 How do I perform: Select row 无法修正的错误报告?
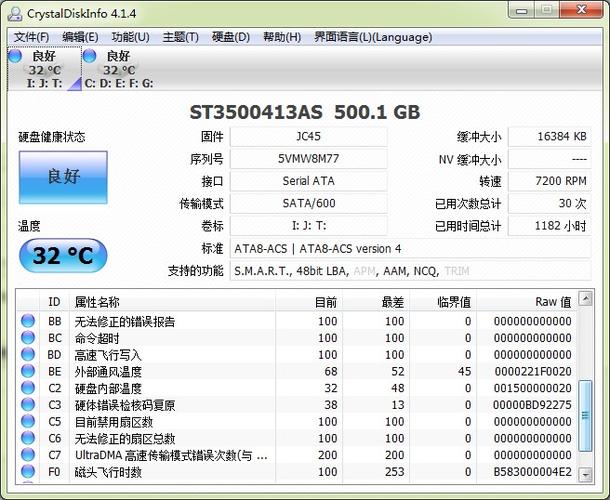pos(297,321)
